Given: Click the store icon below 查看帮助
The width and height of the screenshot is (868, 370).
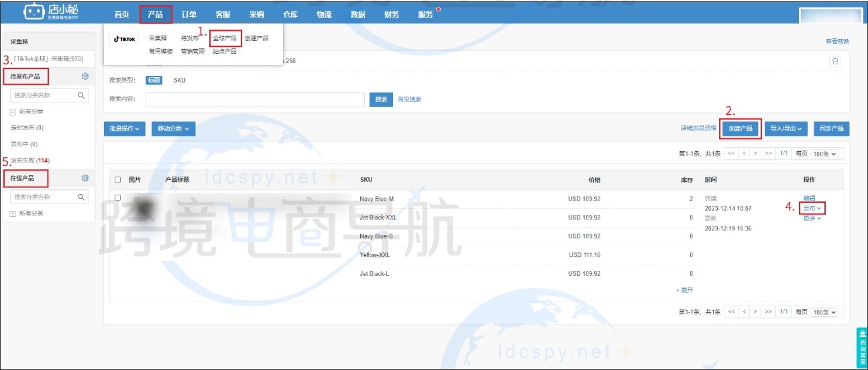Looking at the screenshot, I should point(835,60).
